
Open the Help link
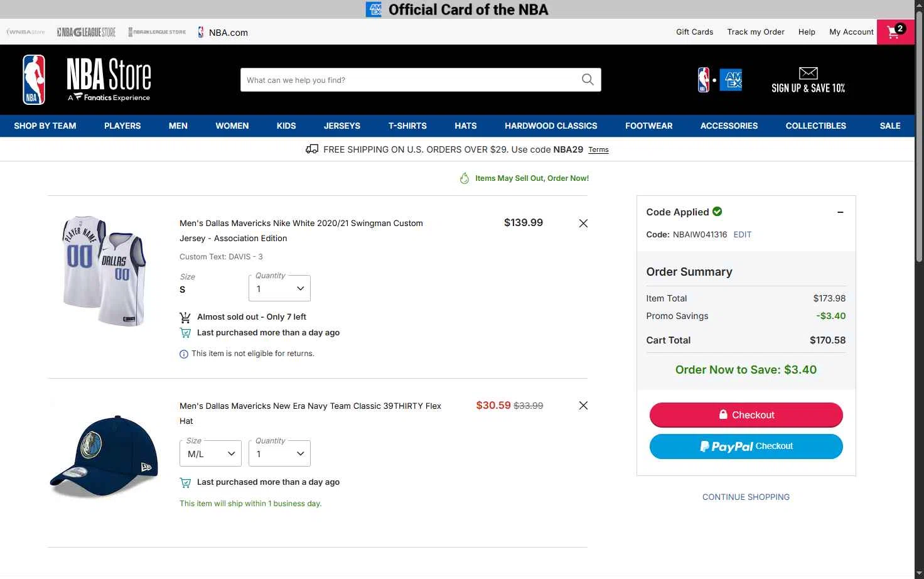click(807, 32)
